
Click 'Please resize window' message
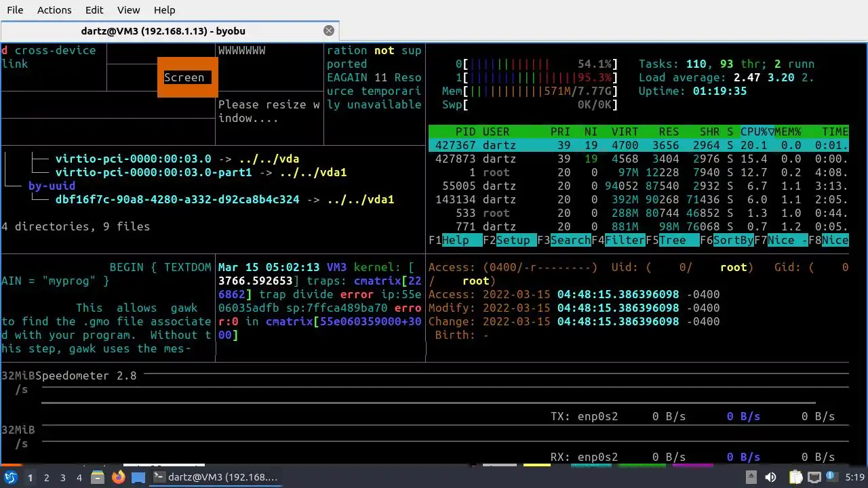(x=269, y=111)
